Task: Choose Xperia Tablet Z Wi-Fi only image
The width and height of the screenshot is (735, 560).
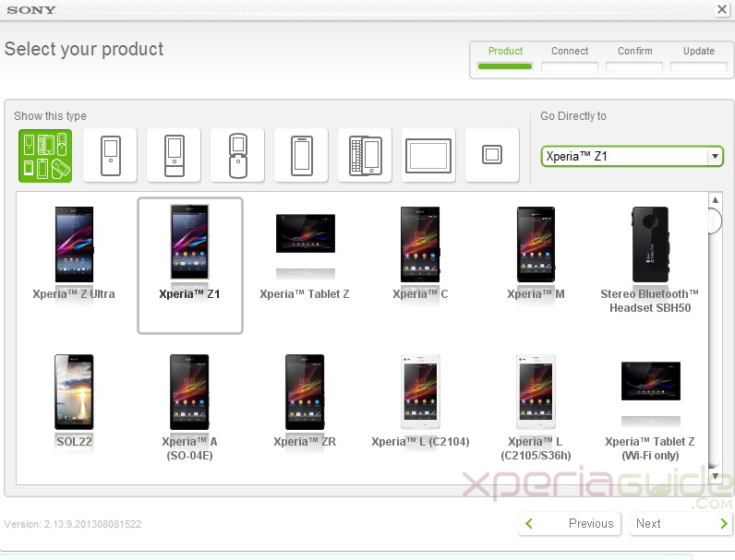Action: point(651,381)
